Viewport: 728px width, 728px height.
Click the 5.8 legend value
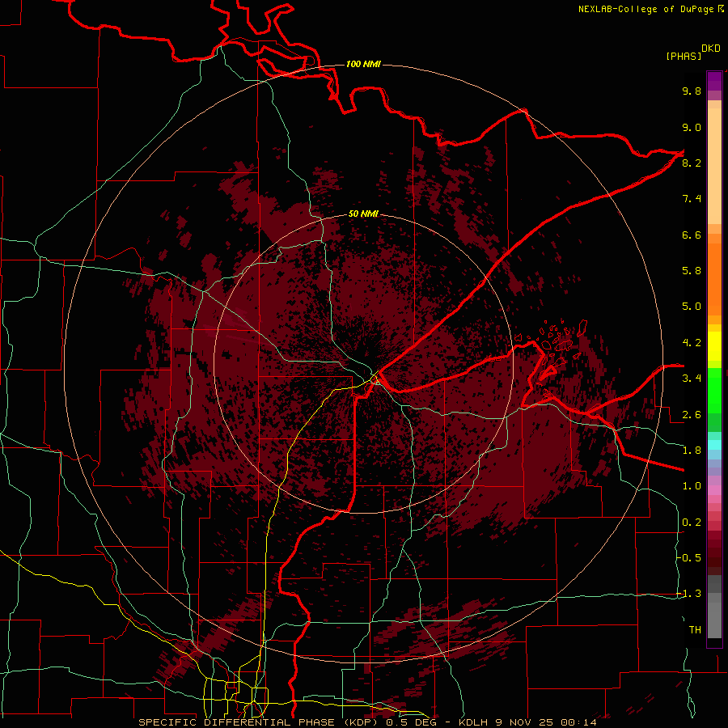click(x=692, y=271)
